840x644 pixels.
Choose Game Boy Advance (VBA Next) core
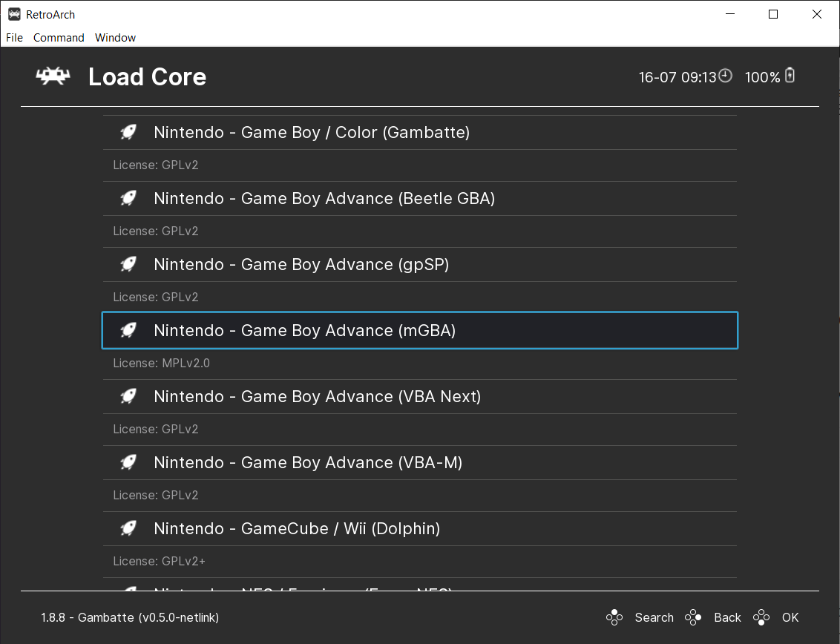420,396
